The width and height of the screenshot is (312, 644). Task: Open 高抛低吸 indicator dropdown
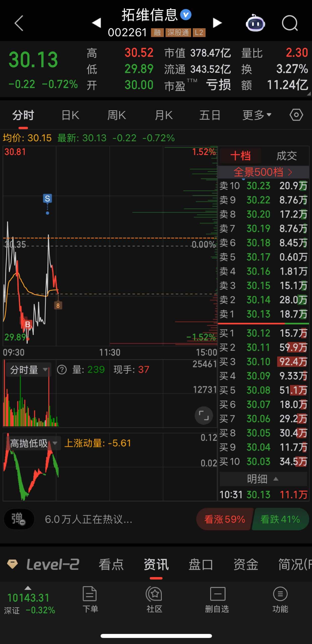(x=33, y=443)
